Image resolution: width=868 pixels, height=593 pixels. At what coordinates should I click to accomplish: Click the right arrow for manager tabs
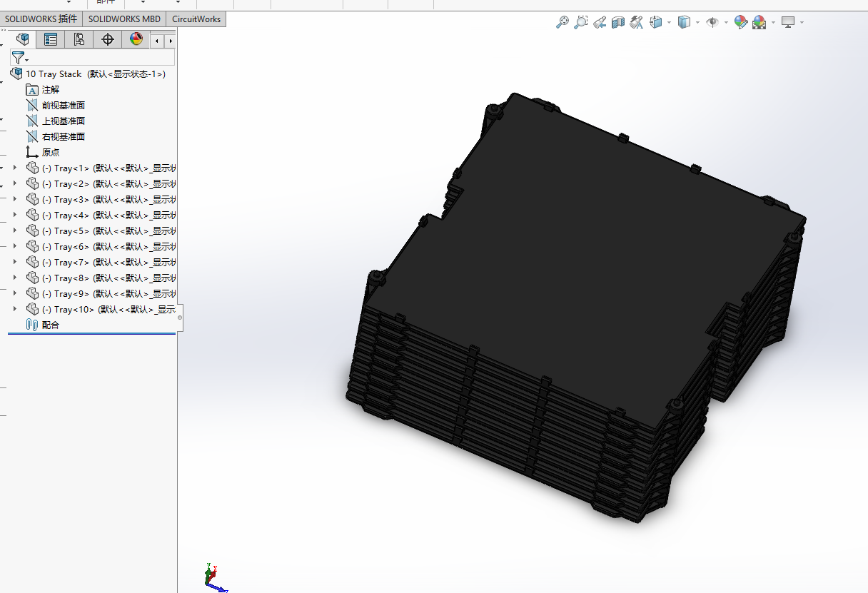coord(170,41)
